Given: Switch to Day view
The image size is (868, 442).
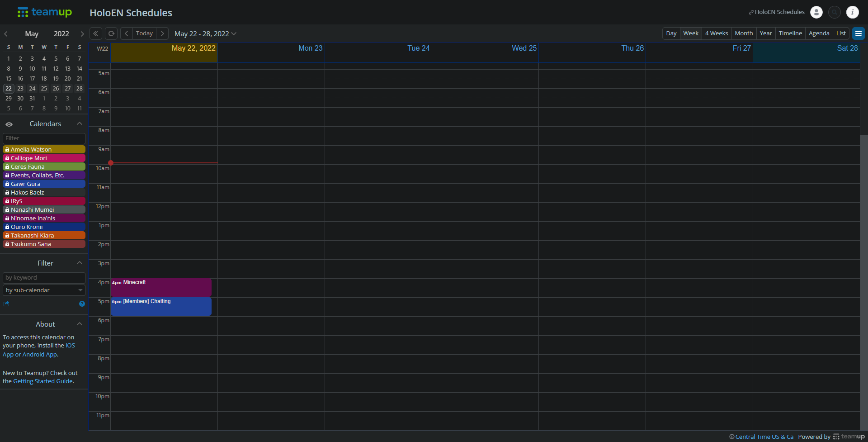Looking at the screenshot, I should click(671, 33).
